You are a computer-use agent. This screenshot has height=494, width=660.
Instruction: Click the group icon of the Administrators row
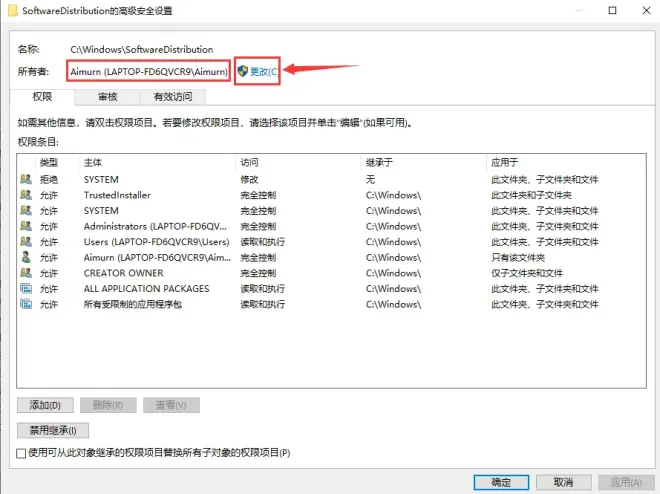click(x=26, y=226)
